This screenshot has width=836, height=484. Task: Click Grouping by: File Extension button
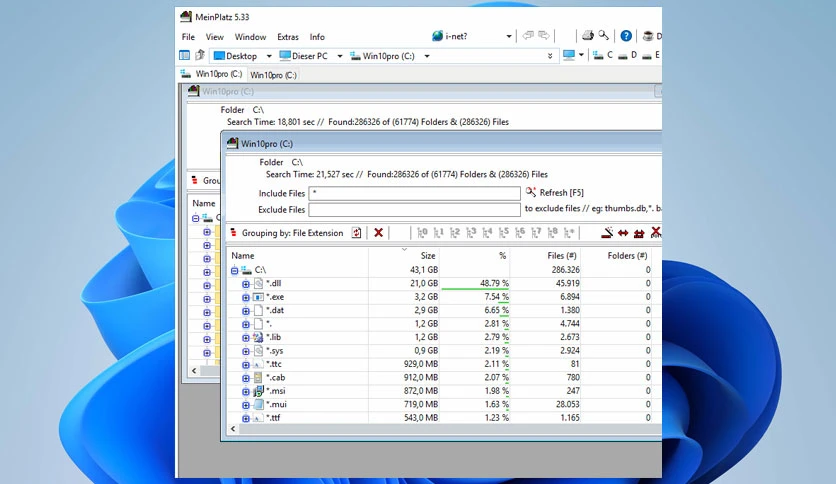click(286, 233)
